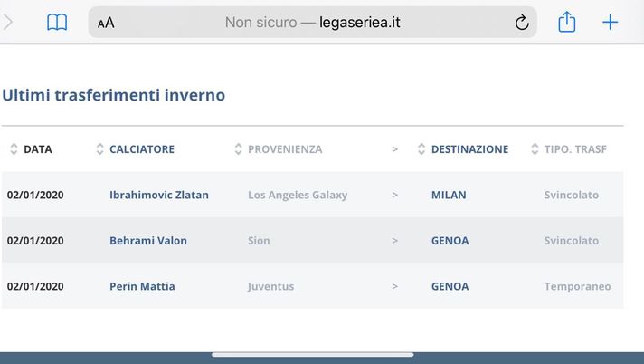
Task: Open a new tab with plus icon
Action: click(x=611, y=23)
